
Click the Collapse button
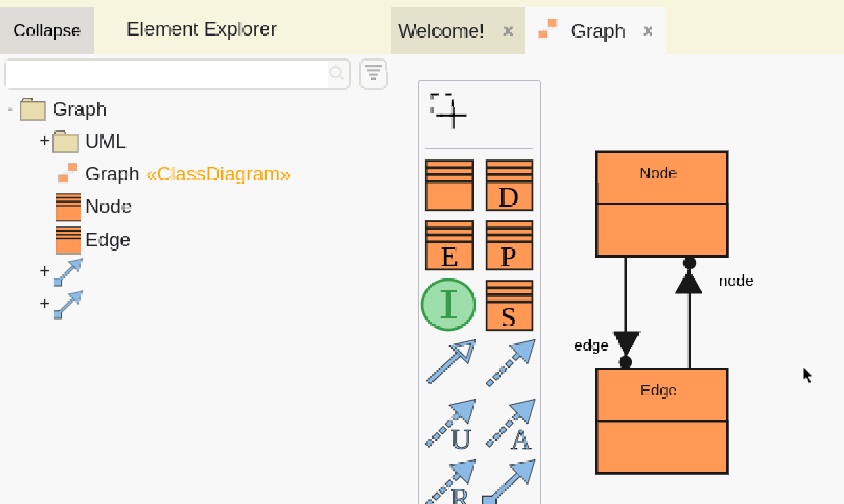pyautogui.click(x=47, y=31)
